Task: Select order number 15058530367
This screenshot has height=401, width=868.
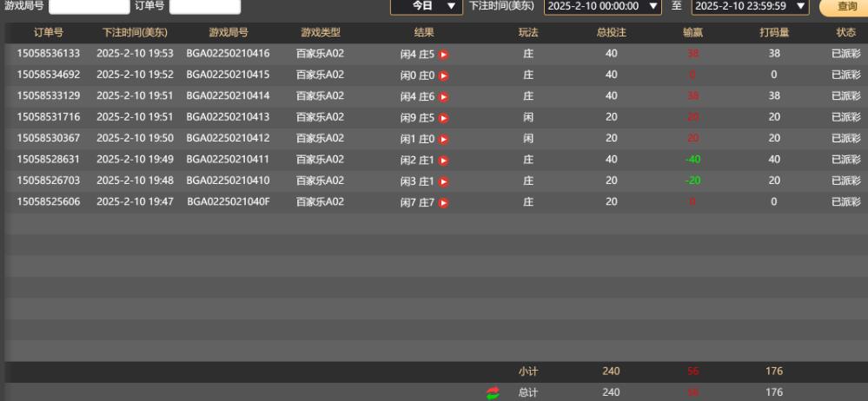Action: [x=48, y=138]
